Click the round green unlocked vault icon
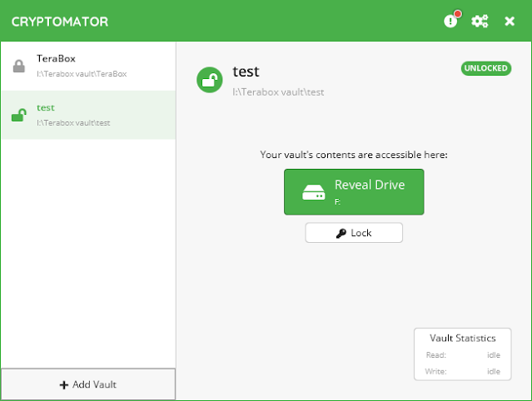The width and height of the screenshot is (532, 401). pyautogui.click(x=210, y=80)
